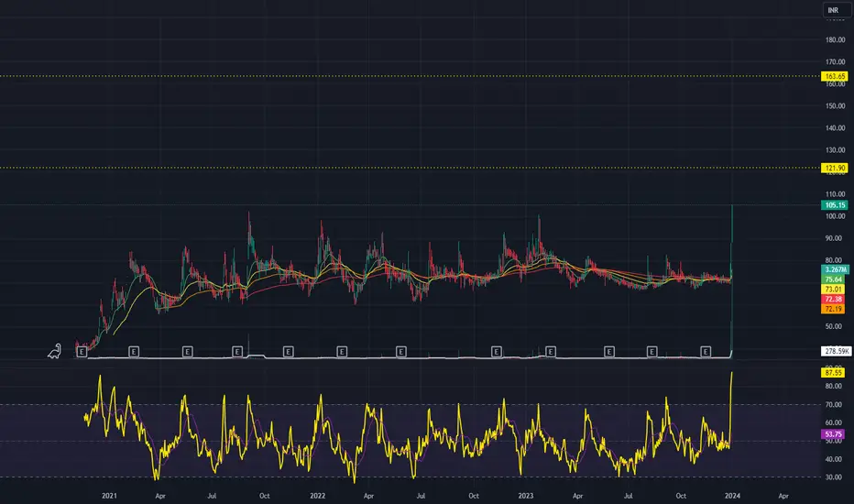
Task: Click the Oct label just before 2024
Action: point(681,496)
